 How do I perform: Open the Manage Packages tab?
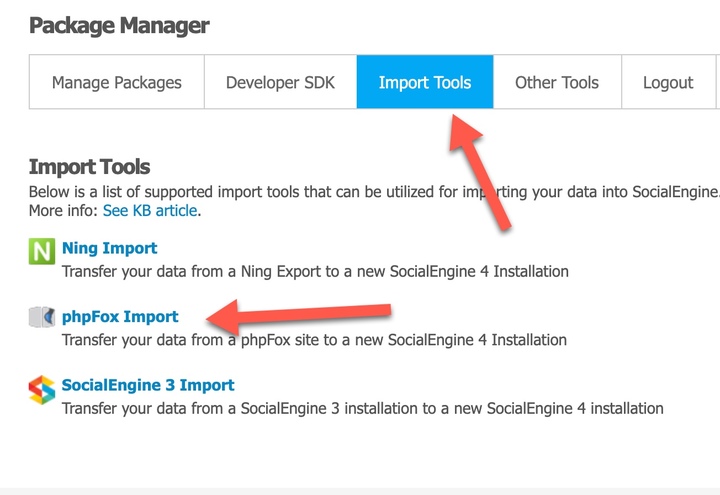point(117,82)
